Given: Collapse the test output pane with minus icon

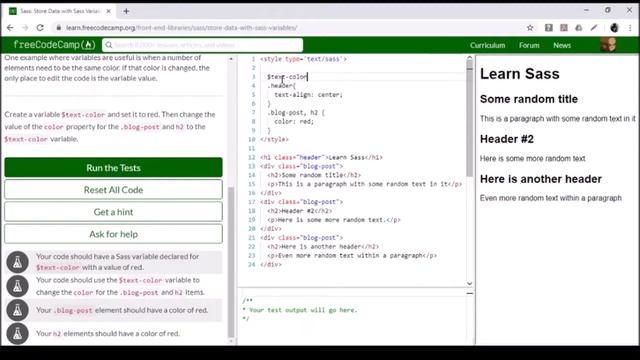Looking at the screenshot, I should [469, 293].
